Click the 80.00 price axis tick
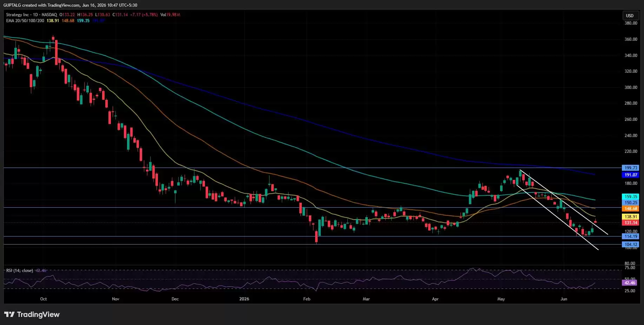Viewport: 644px width, 325px height. (630, 264)
